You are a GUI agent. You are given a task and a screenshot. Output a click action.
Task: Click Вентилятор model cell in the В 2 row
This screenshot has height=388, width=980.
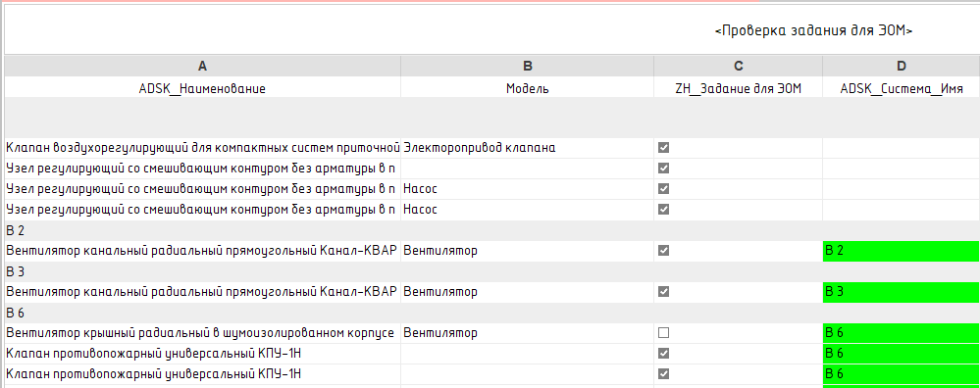click(x=528, y=251)
